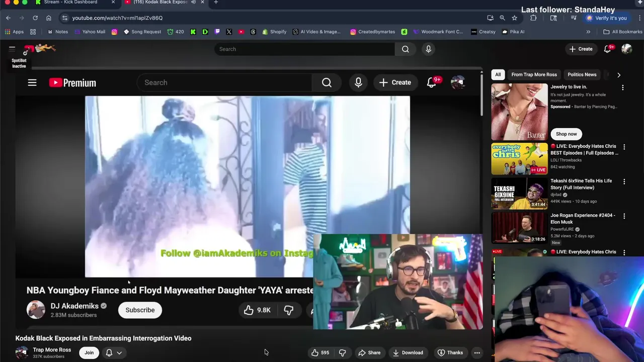This screenshot has width=644, height=362.
Task: Open options menu for Jewelry to live in ad
Action: (x=623, y=87)
